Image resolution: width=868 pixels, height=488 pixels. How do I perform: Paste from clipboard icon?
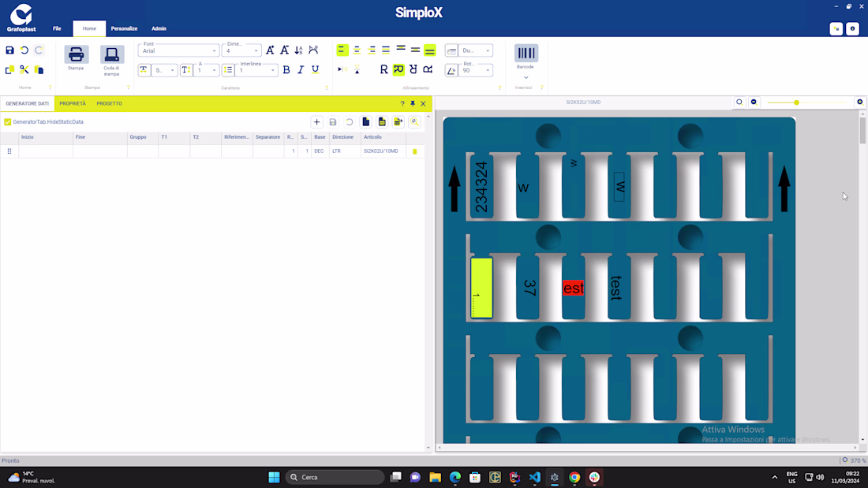[39, 69]
